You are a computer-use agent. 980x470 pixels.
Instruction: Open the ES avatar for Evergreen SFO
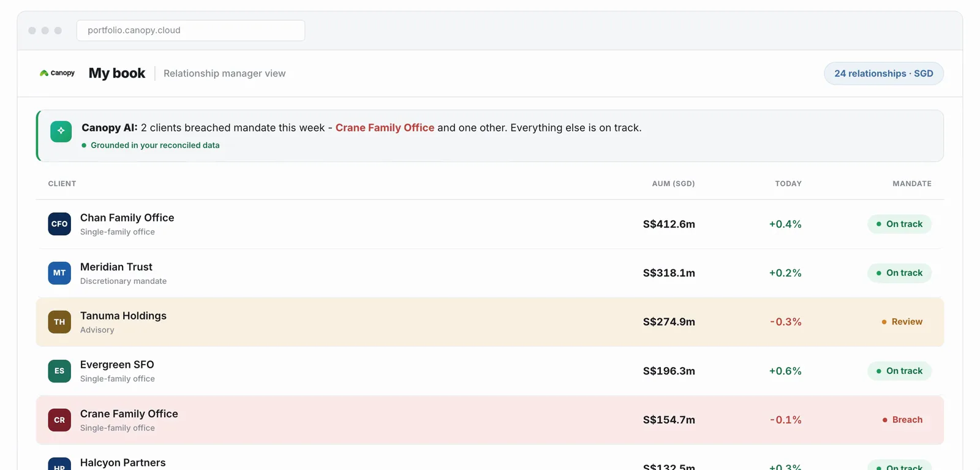(x=59, y=371)
